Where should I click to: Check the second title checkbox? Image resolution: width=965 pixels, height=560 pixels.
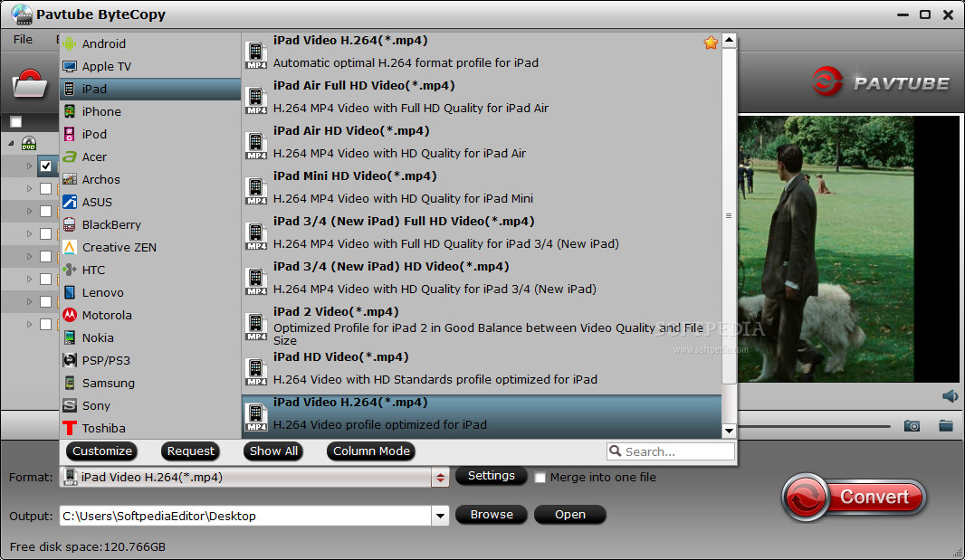point(45,189)
